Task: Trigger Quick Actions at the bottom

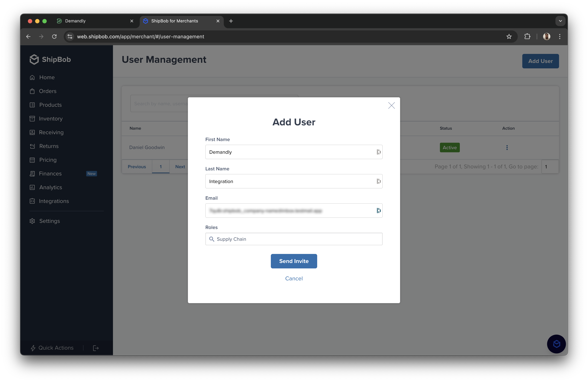Action: tap(56, 348)
